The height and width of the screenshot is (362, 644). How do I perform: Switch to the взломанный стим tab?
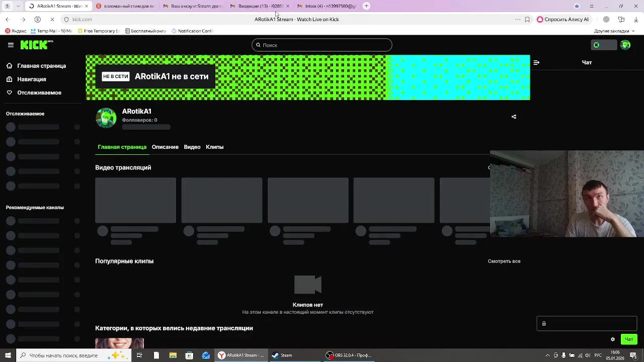[125, 6]
